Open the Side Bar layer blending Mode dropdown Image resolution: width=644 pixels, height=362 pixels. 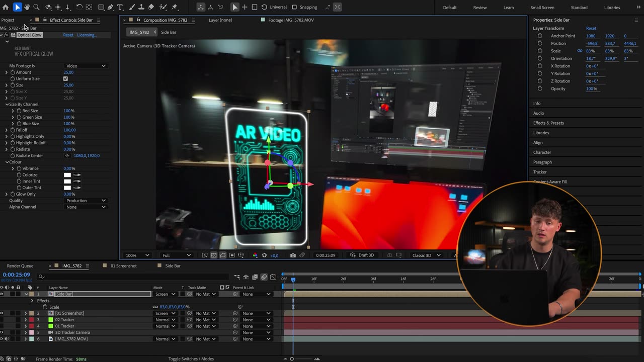coord(165,294)
